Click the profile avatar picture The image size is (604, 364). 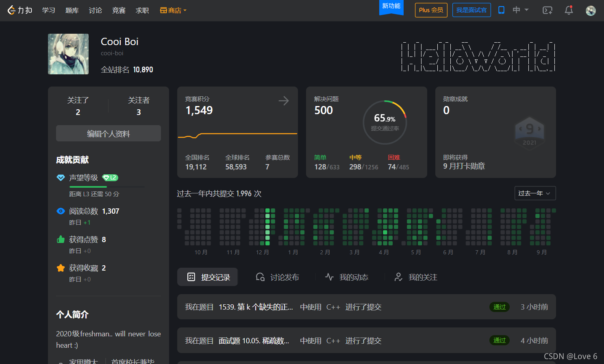click(x=68, y=54)
